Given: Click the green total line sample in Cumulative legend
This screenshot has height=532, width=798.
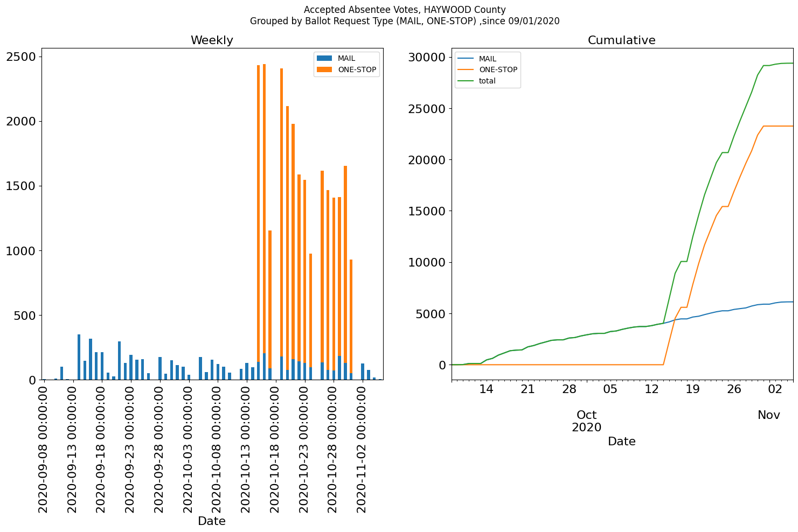Looking at the screenshot, I should (466, 81).
